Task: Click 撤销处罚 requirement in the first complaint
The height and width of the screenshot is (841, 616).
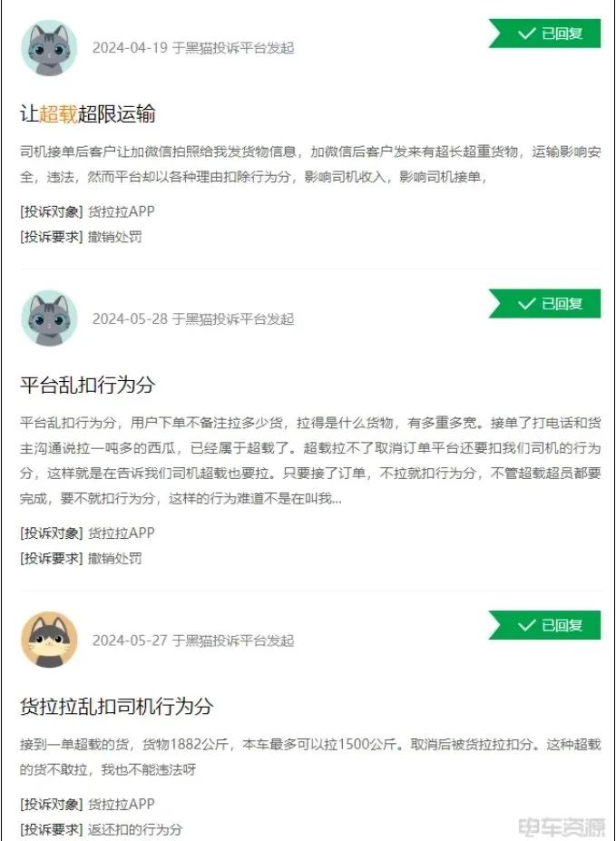Action: point(114,237)
